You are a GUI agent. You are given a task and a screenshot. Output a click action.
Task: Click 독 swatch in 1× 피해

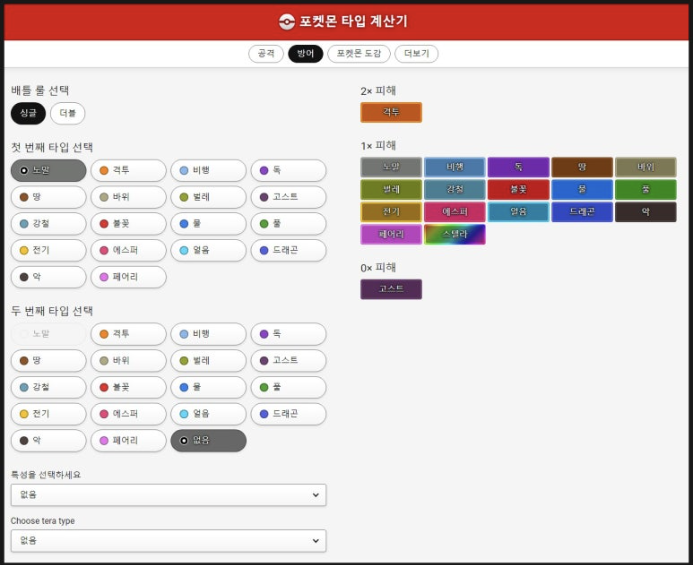pos(518,167)
